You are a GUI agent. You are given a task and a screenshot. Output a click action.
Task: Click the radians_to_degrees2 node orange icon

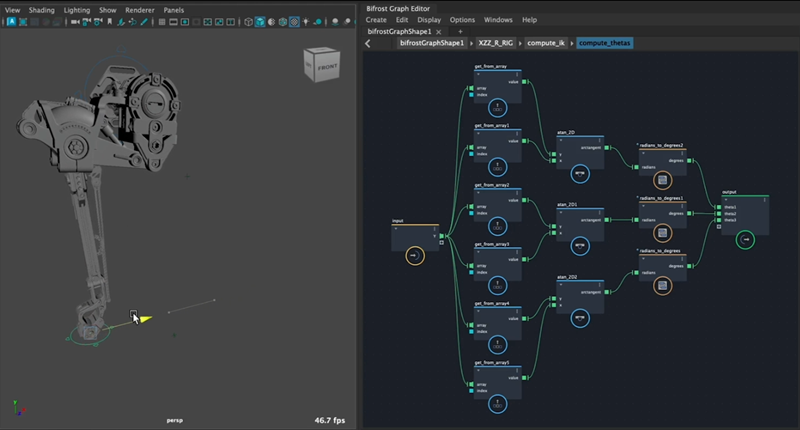pos(662,180)
